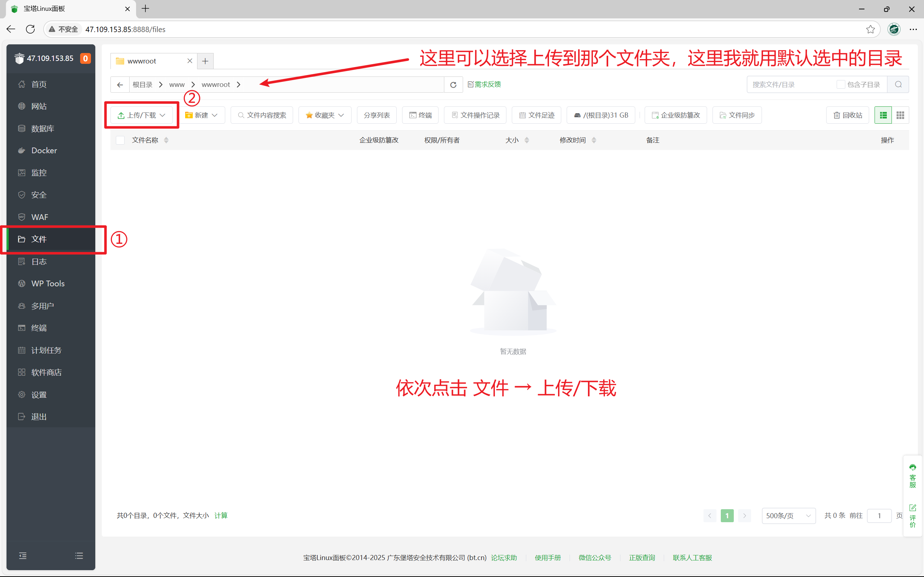Open the 回收站 recycle bin

[847, 115]
